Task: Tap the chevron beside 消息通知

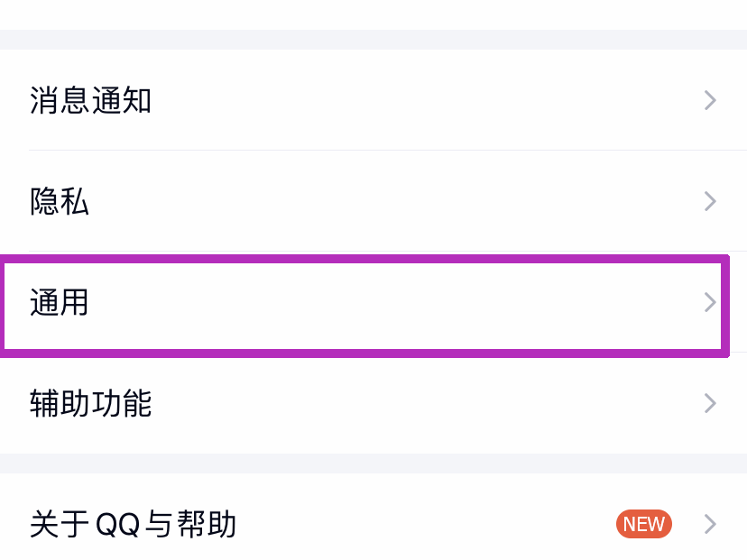Action: click(710, 100)
